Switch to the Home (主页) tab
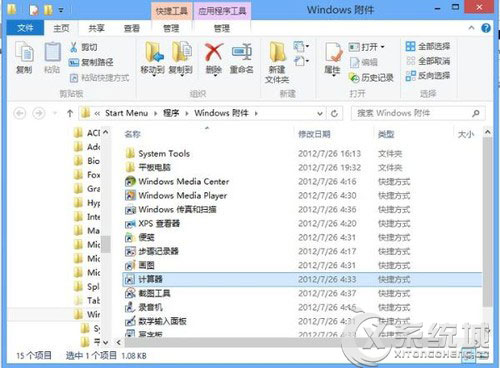This screenshot has height=368, width=500. (x=61, y=28)
